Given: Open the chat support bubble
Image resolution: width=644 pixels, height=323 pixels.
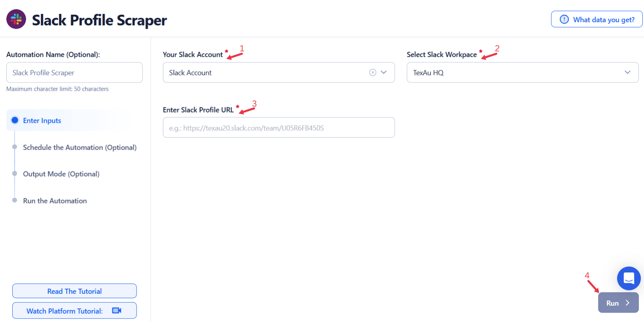Looking at the screenshot, I should 629,278.
